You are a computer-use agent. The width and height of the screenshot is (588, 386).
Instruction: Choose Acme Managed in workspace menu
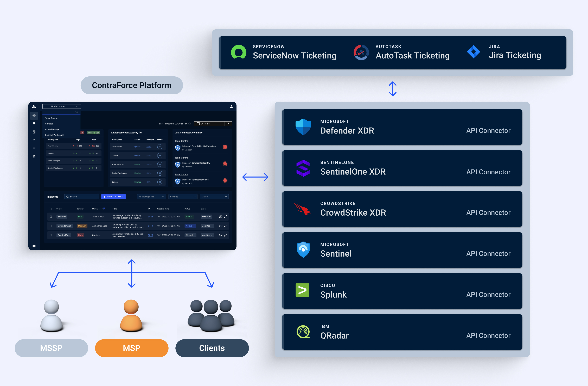coord(53,130)
